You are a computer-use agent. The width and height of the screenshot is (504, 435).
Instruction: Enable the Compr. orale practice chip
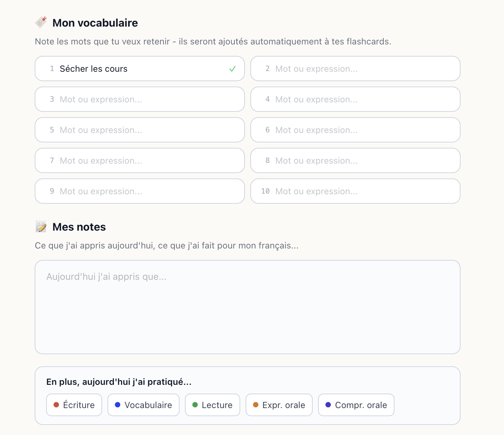[356, 405]
